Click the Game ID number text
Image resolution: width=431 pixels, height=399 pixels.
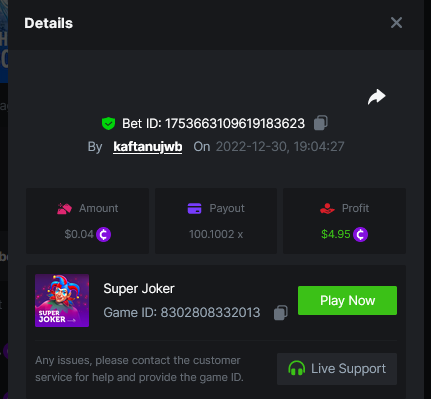pyautogui.click(x=210, y=313)
